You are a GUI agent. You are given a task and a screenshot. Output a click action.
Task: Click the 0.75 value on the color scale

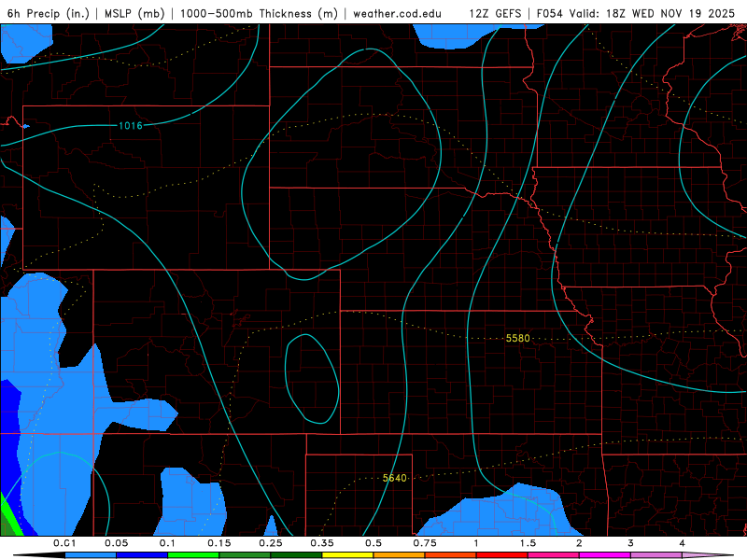425,543
